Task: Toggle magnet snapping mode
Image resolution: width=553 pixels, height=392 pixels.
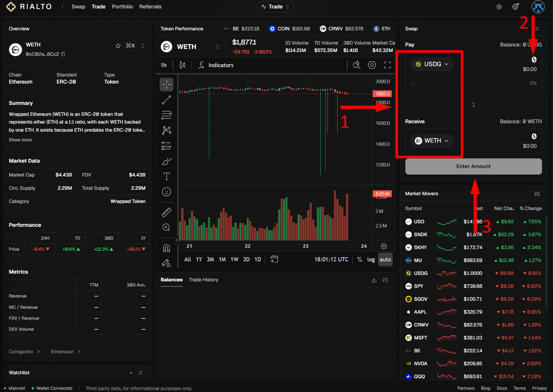Action: (x=166, y=248)
